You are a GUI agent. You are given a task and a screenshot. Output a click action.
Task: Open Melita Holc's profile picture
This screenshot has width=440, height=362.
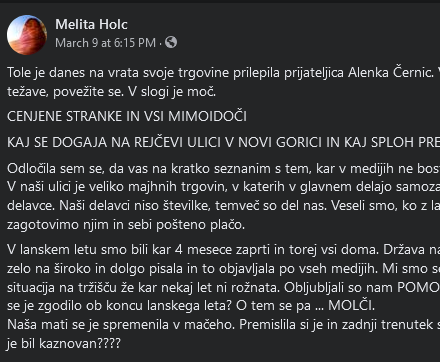(27, 35)
